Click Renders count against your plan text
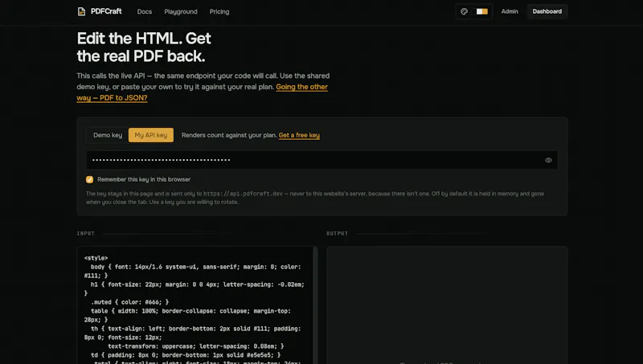Screen dimensions: 643x364 tap(229, 135)
